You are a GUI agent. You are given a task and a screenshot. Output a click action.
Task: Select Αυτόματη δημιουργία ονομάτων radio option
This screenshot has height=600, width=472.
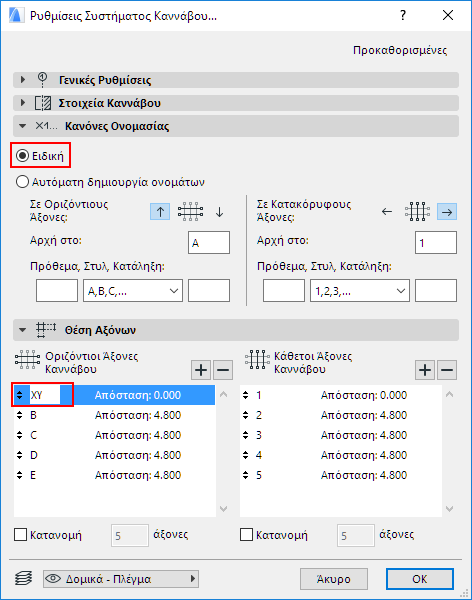click(x=22, y=182)
